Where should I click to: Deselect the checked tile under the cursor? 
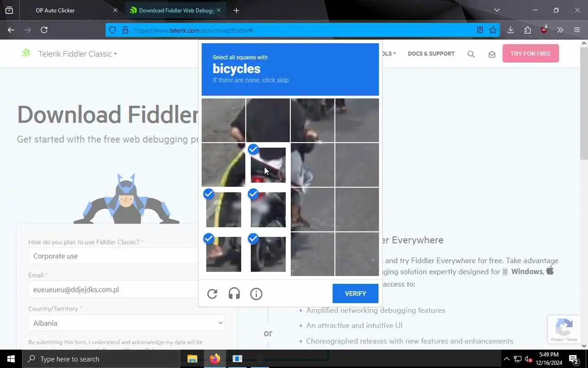click(x=268, y=165)
